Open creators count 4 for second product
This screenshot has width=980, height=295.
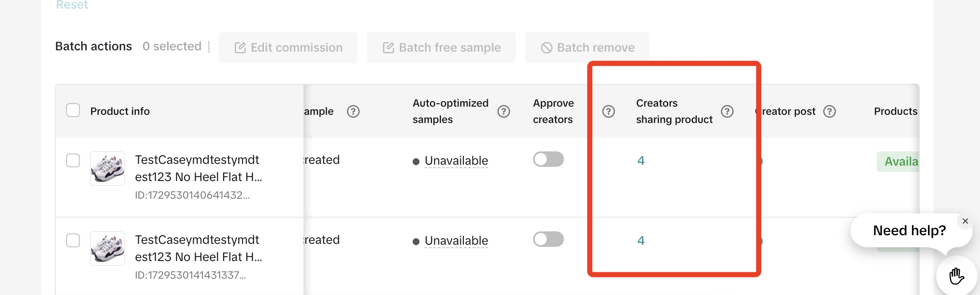(640, 240)
